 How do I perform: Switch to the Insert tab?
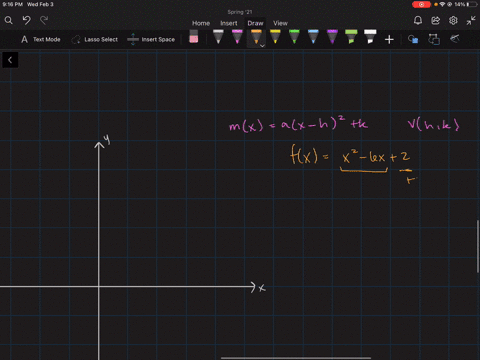[229, 23]
